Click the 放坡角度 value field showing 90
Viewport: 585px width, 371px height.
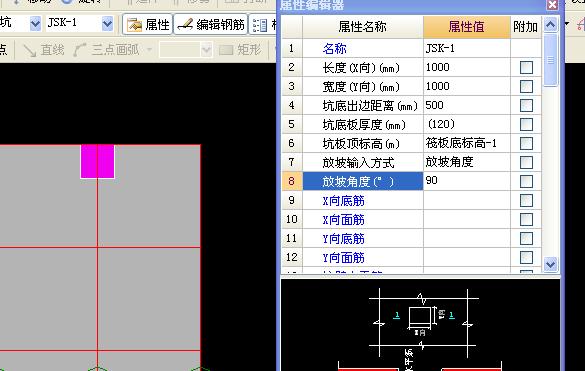[x=467, y=181]
